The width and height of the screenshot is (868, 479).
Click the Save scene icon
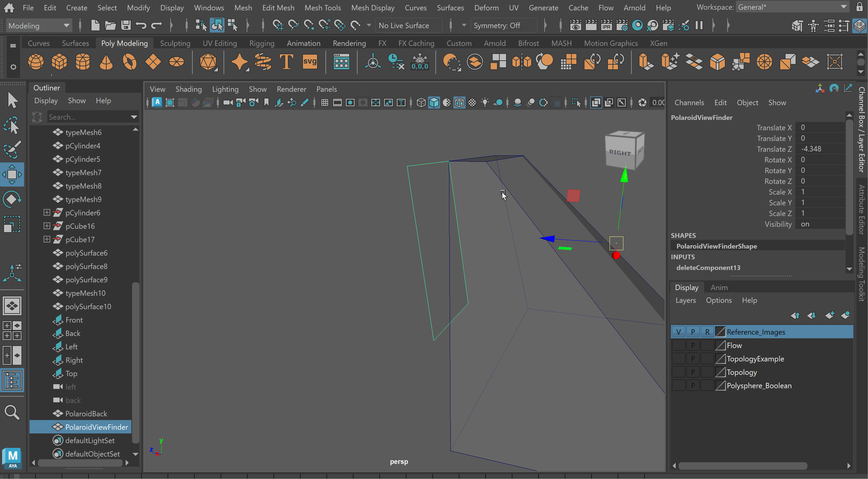pos(126,25)
